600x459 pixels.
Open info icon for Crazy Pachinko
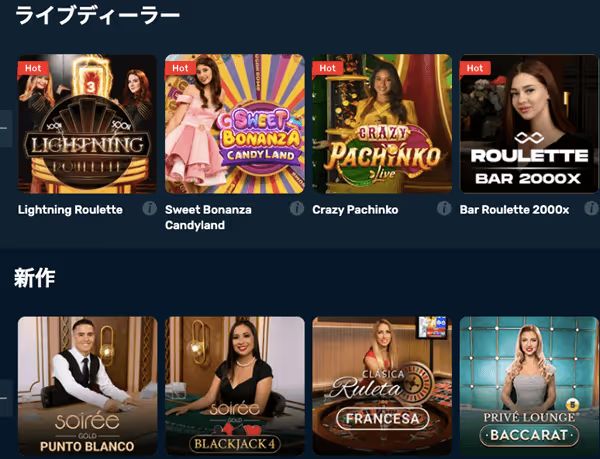(x=444, y=209)
